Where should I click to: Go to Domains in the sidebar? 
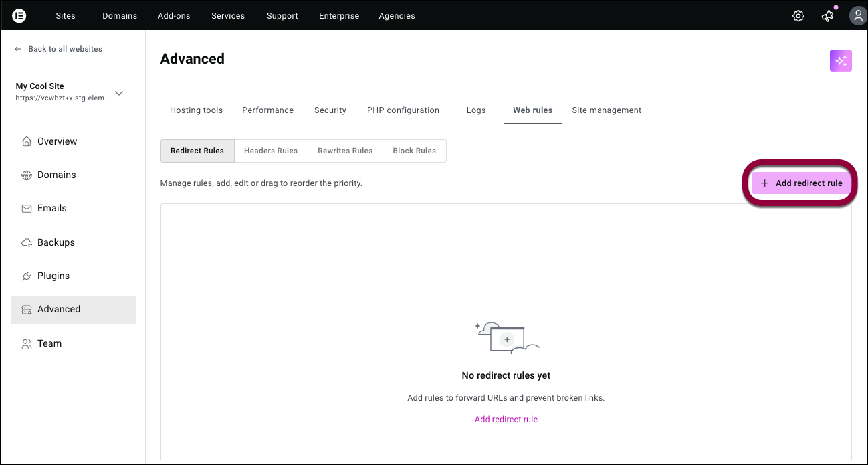coord(56,175)
